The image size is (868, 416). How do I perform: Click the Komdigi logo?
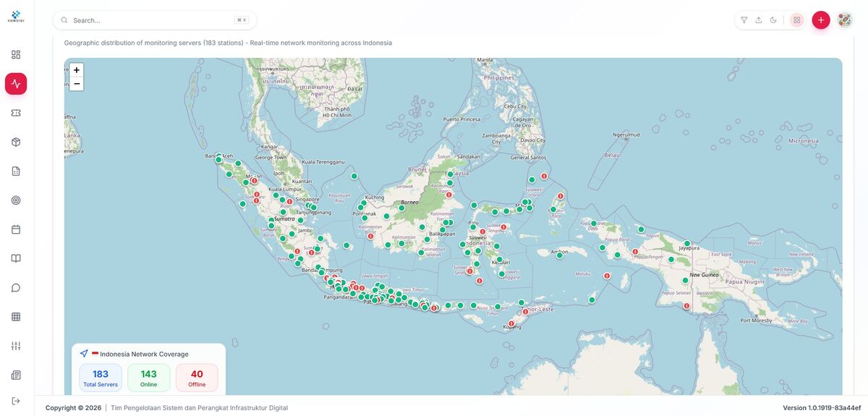[16, 16]
